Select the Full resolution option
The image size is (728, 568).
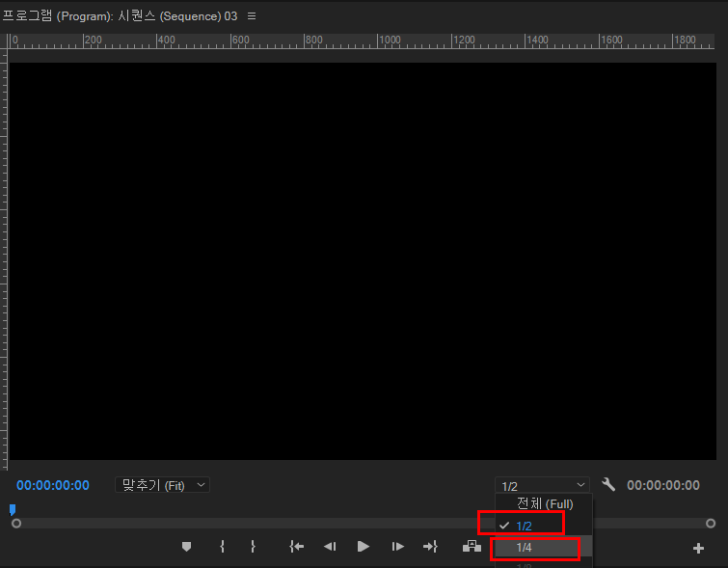[544, 504]
